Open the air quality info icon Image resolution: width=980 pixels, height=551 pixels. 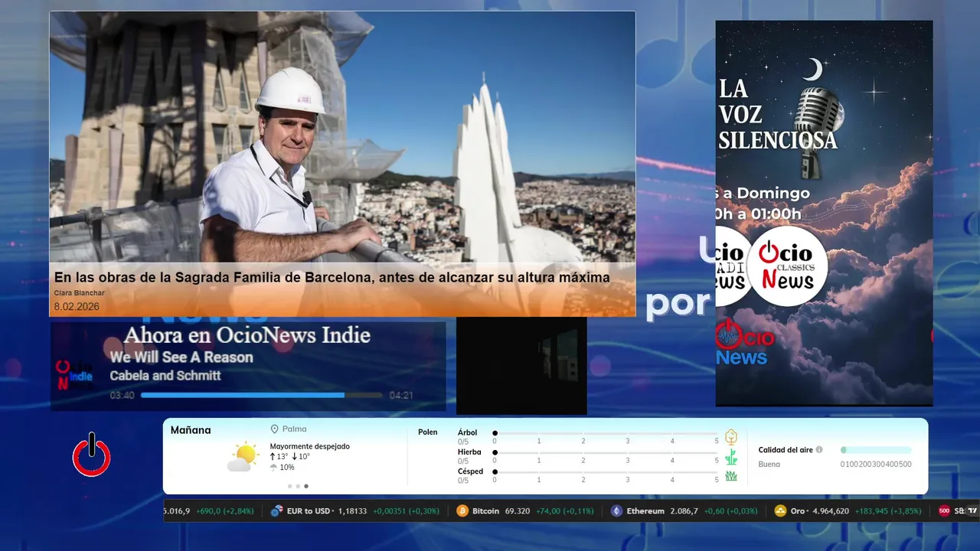(x=819, y=450)
